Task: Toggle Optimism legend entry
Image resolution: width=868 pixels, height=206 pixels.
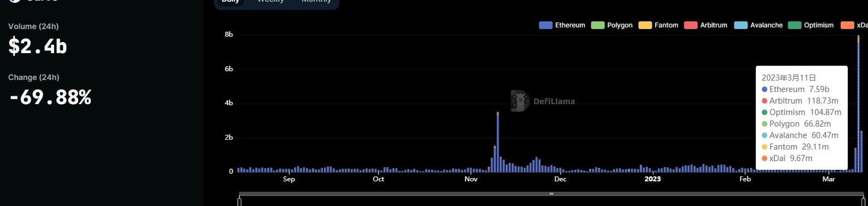Action: pos(795,25)
